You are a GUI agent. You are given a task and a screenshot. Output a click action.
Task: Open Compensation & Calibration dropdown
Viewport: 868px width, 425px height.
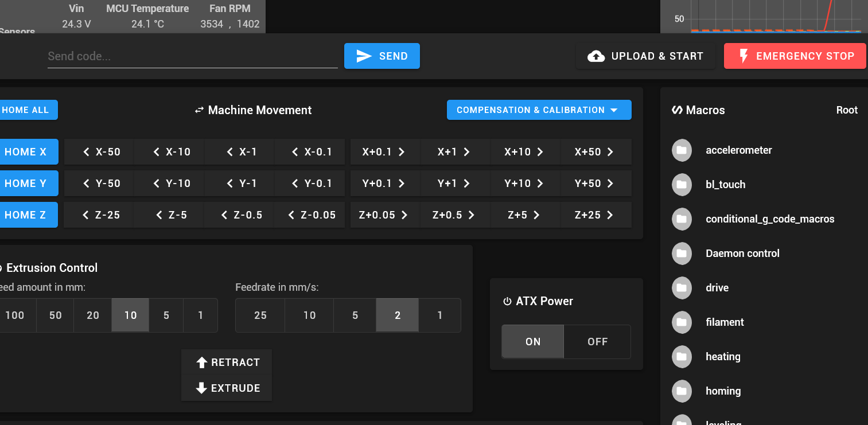[x=539, y=110]
